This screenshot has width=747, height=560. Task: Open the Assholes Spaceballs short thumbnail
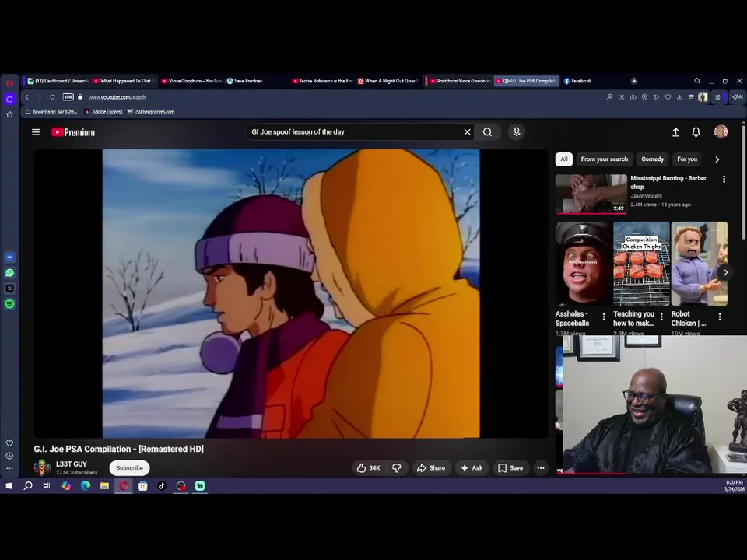pos(584,264)
